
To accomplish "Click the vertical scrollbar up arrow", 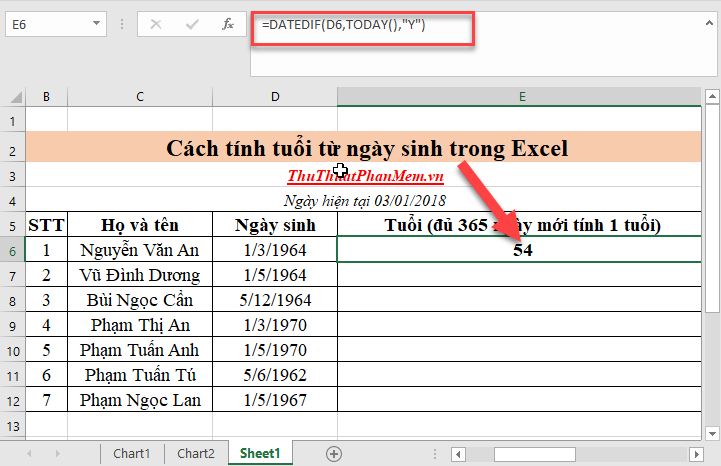I will coord(712,97).
